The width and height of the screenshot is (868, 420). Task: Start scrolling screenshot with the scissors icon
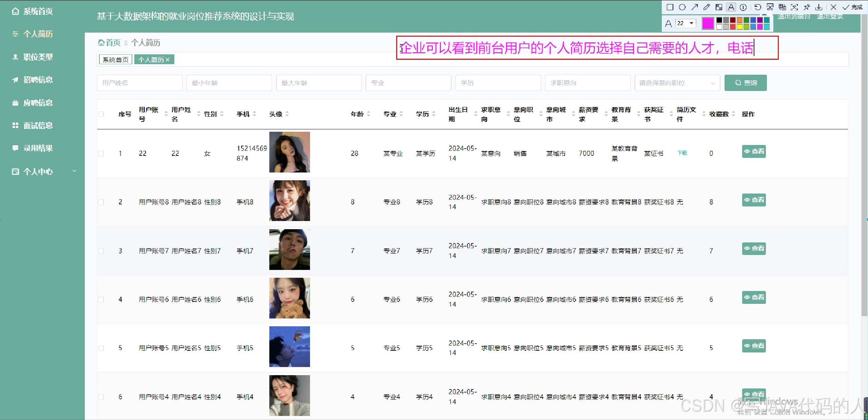click(770, 7)
